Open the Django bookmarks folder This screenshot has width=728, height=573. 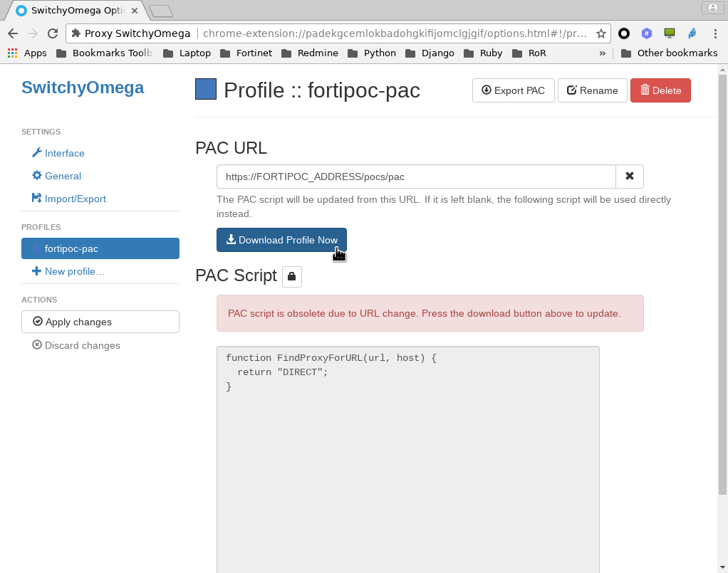coord(430,53)
